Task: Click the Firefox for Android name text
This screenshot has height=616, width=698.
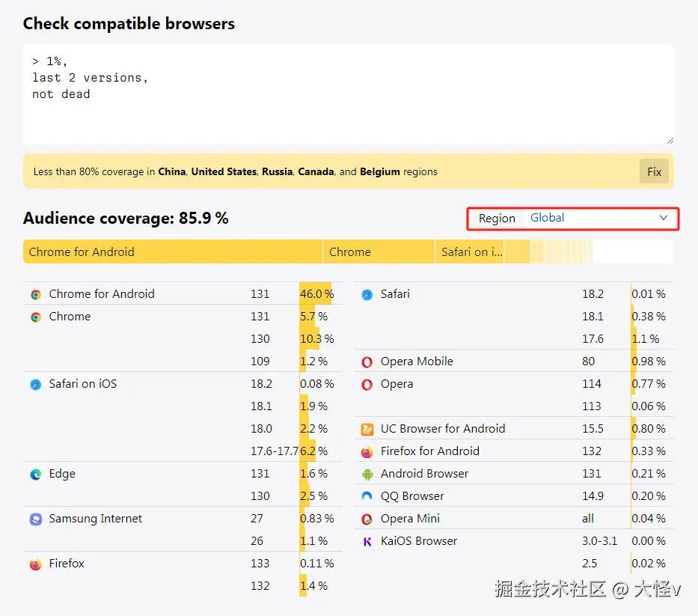Action: [430, 451]
